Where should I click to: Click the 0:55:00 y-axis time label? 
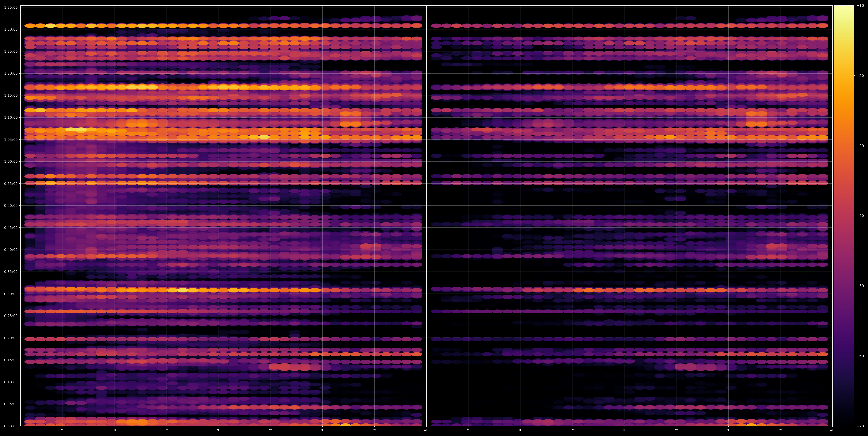pyautogui.click(x=11, y=183)
